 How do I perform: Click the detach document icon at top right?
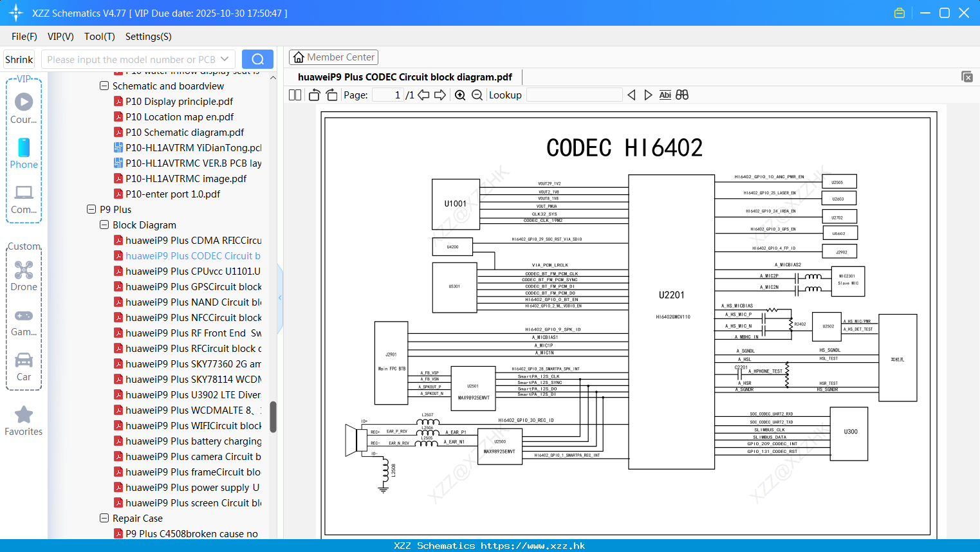click(x=967, y=77)
